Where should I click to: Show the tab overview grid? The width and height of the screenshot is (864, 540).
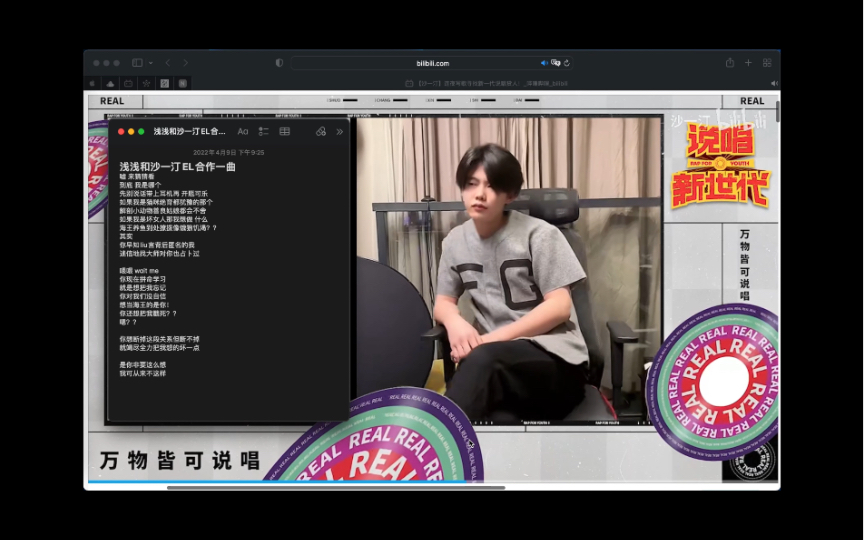point(766,63)
